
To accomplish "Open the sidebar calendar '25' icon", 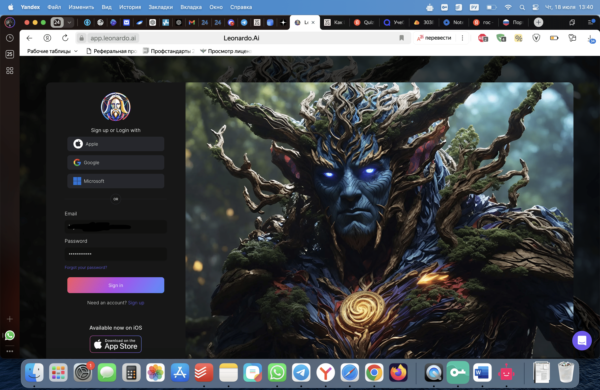I will point(10,54).
